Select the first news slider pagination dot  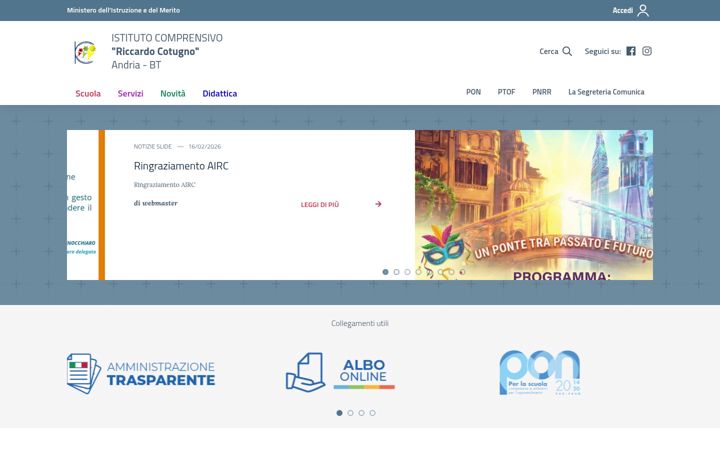(385, 272)
